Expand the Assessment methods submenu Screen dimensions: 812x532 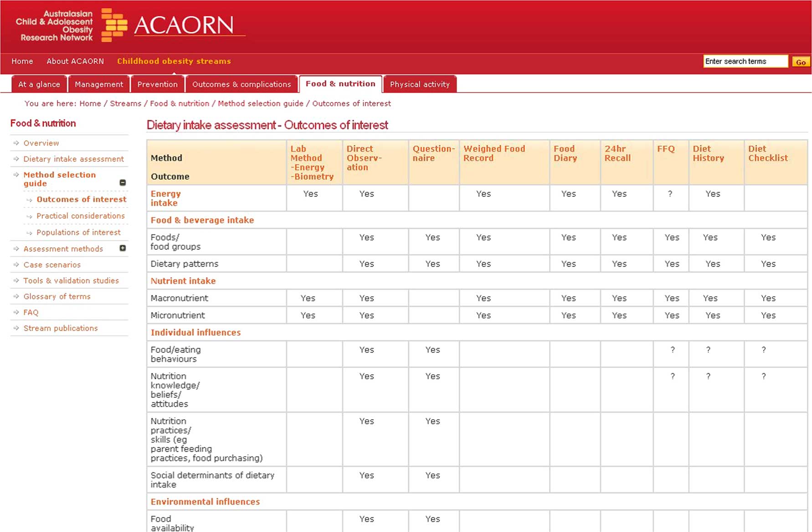(x=123, y=248)
